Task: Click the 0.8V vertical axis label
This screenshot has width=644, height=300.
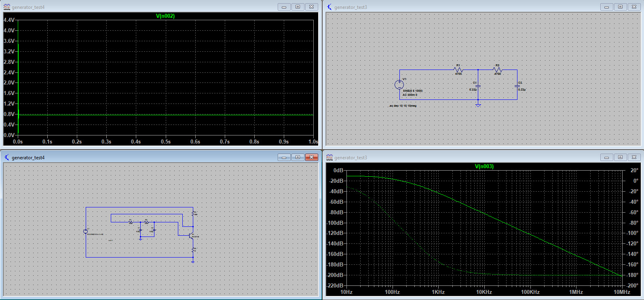Action: 9,114
